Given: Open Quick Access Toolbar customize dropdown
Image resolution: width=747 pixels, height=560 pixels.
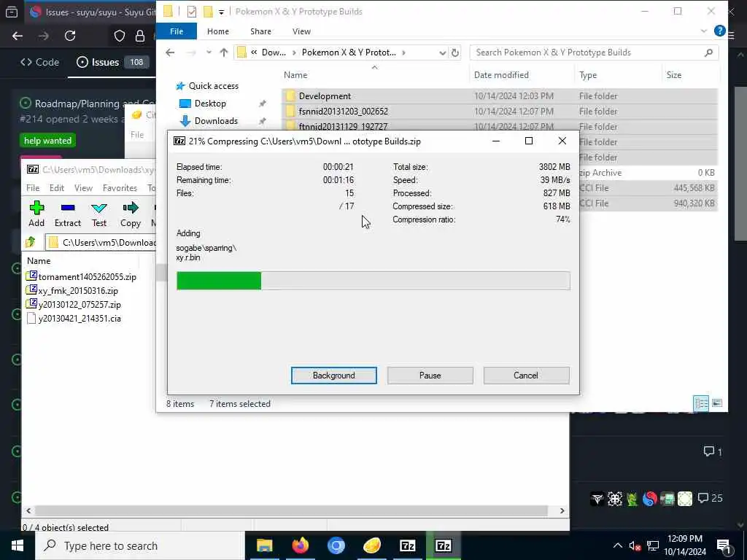Looking at the screenshot, I should pos(221,12).
